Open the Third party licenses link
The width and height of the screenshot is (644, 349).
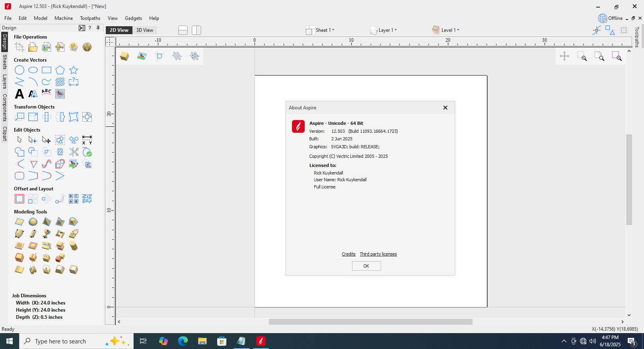click(x=378, y=254)
